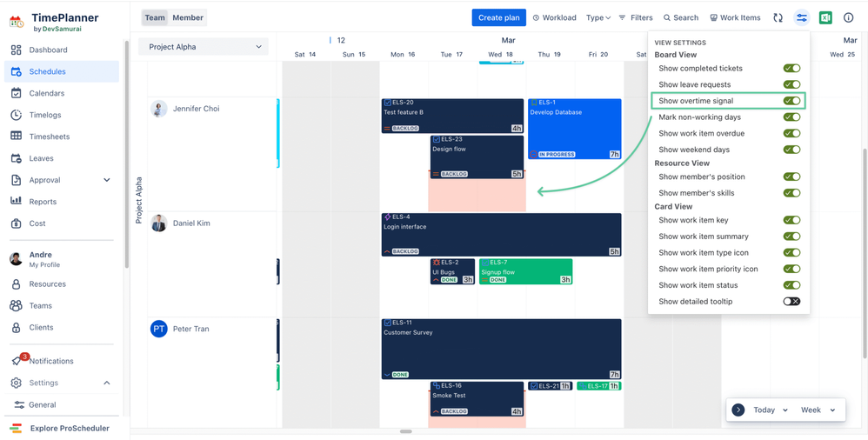Export to Excel using the green icon

coord(825,17)
